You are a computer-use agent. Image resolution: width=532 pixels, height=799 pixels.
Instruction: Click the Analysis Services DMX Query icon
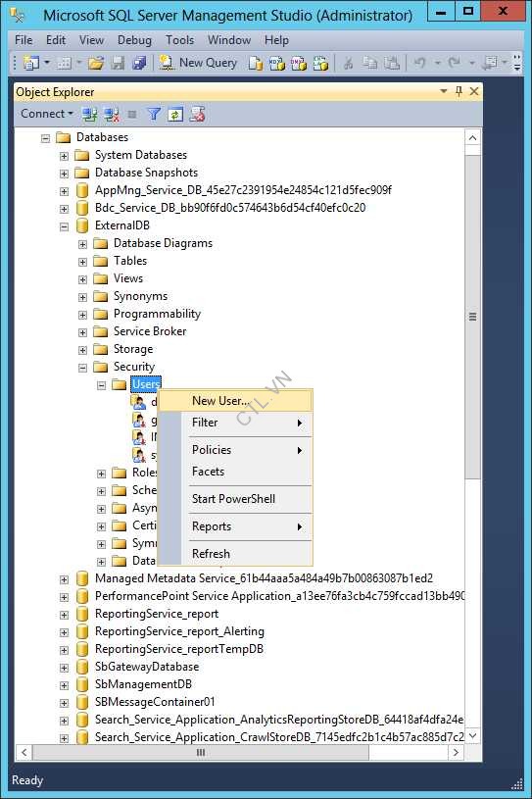pyautogui.click(x=298, y=63)
